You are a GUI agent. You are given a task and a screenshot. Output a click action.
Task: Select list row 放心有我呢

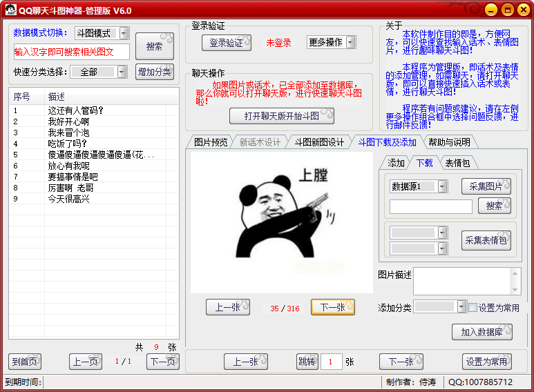pos(94,166)
